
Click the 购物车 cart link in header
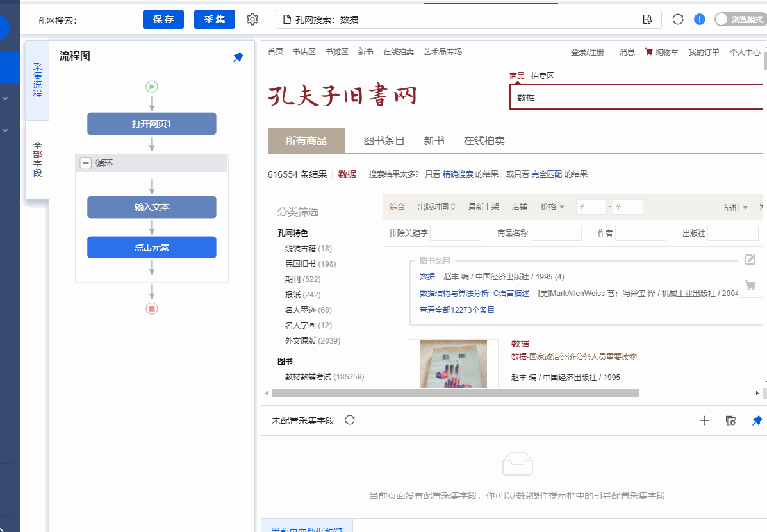click(661, 52)
